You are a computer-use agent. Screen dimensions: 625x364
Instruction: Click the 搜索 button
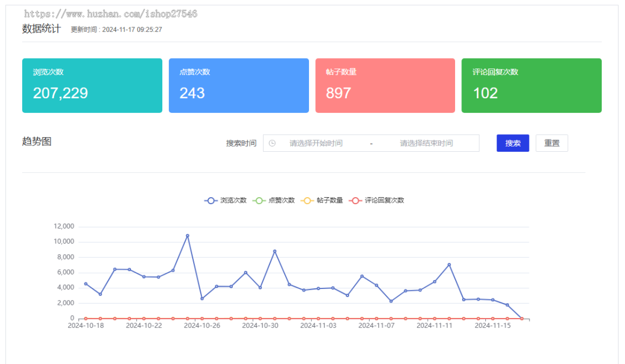pyautogui.click(x=513, y=143)
